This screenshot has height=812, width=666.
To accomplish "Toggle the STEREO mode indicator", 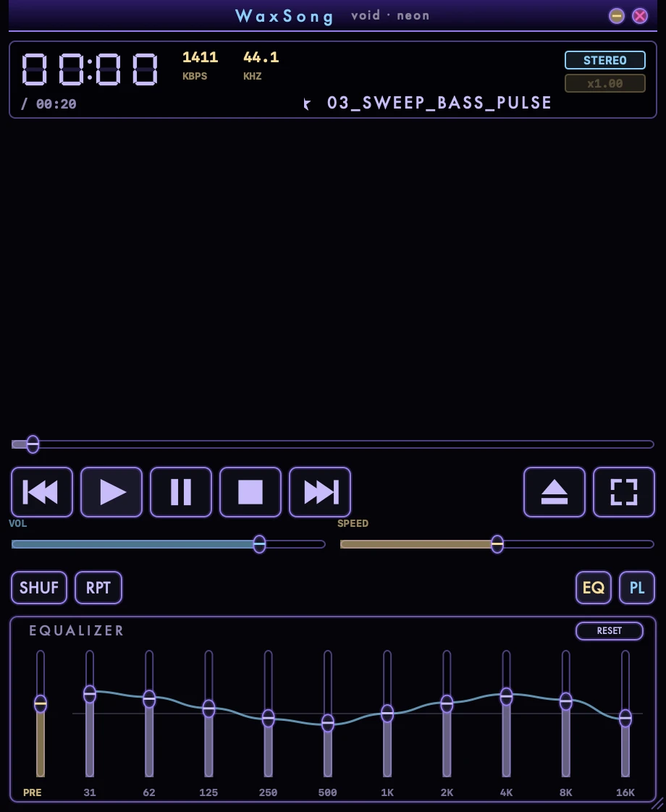I will point(605,60).
